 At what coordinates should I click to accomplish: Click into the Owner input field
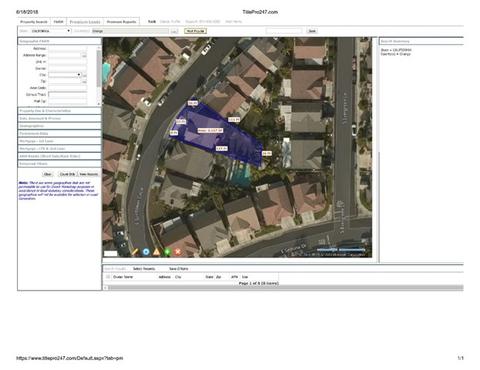pos(68,69)
